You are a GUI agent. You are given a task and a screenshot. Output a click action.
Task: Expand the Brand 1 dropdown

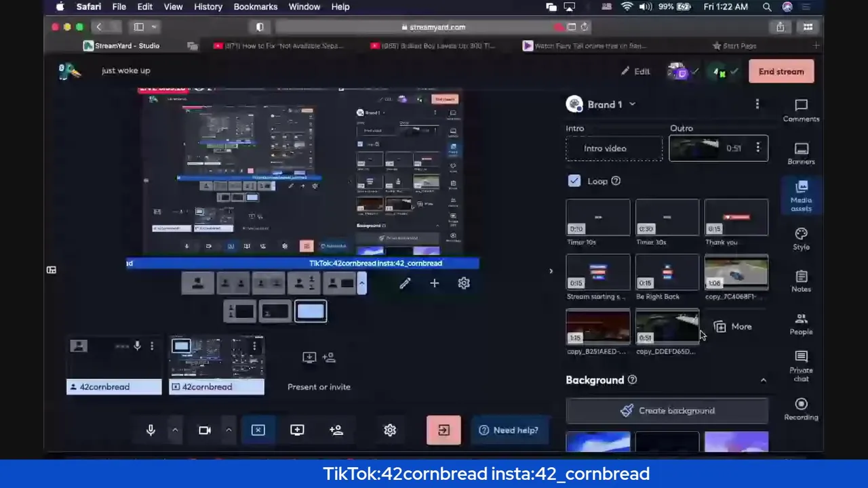[x=632, y=104]
